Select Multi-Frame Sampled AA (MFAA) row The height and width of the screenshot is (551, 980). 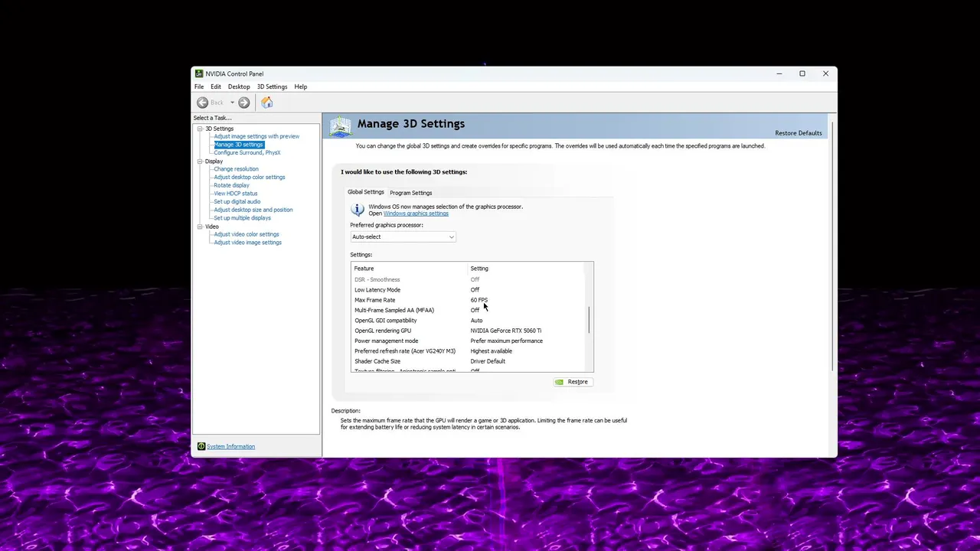coord(469,310)
